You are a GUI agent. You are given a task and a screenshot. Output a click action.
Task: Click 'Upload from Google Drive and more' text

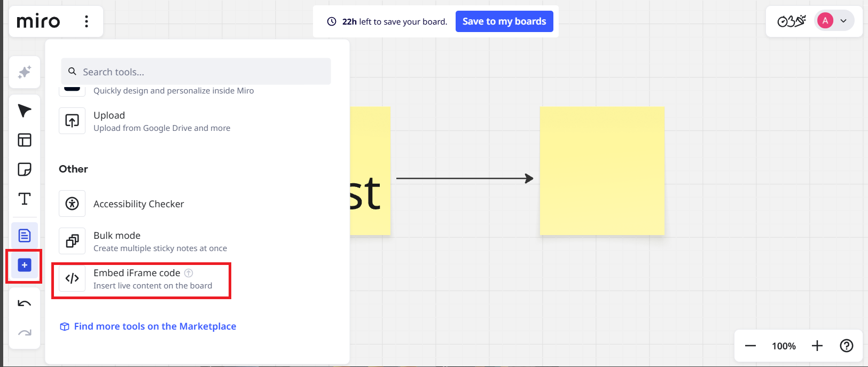click(162, 128)
